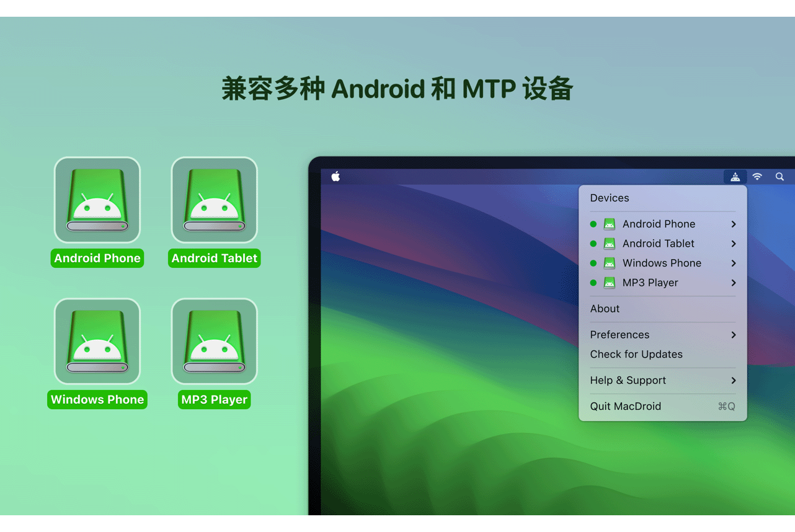This screenshot has height=532, width=795.
Task: Click the small drive icon beside Android Phone
Action: 610,224
